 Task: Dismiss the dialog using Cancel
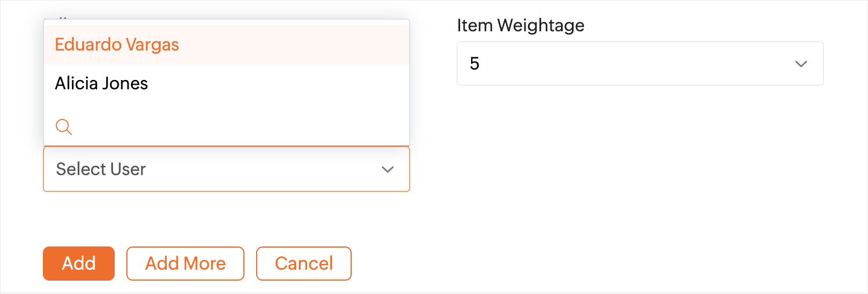[x=304, y=263]
